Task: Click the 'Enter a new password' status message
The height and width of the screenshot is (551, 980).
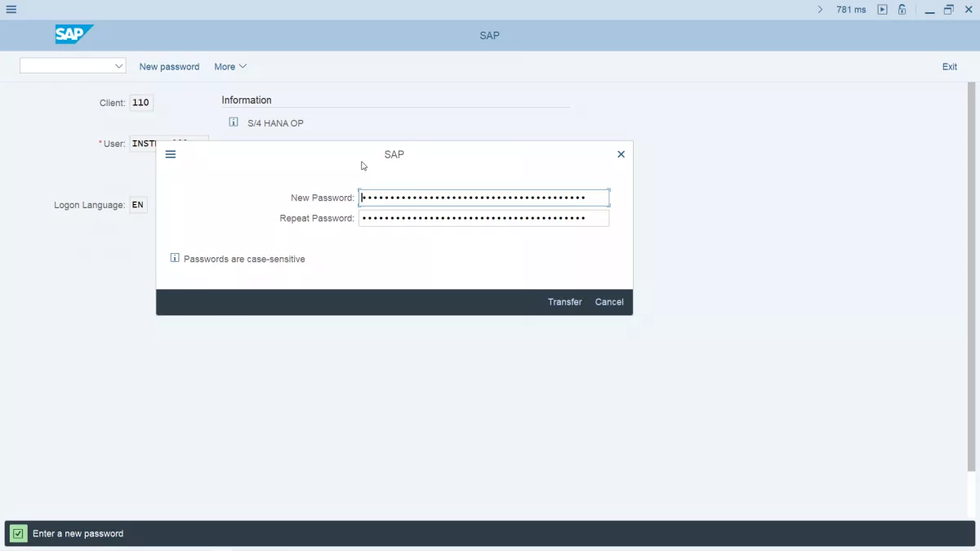Action: 78,534
